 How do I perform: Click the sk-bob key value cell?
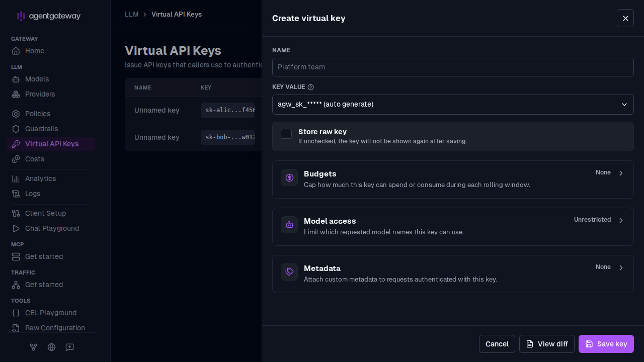[x=228, y=137]
